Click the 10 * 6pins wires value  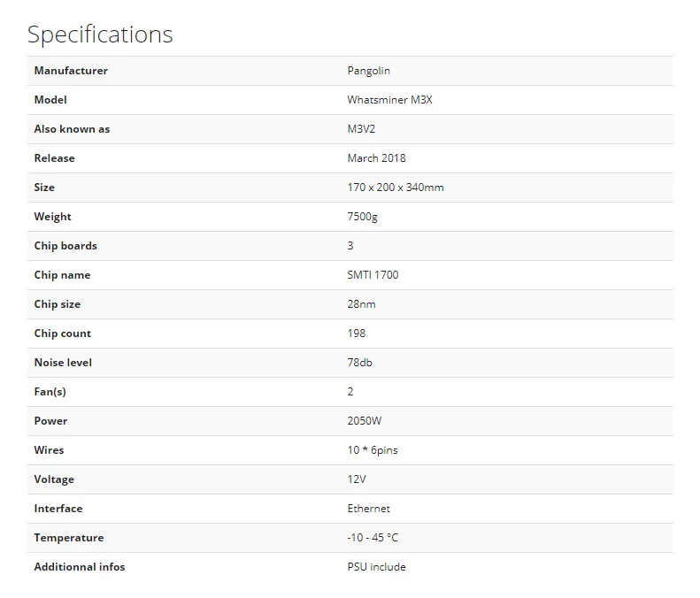[373, 450]
